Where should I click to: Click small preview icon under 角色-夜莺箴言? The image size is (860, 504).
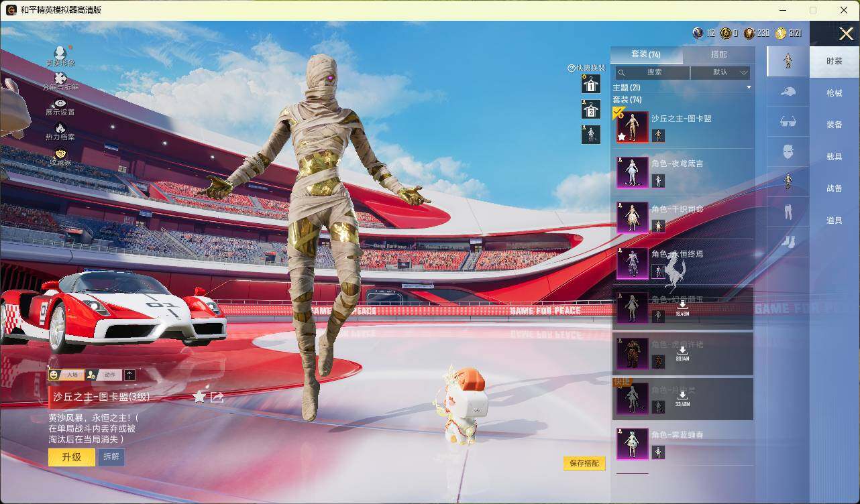pyautogui.click(x=659, y=181)
